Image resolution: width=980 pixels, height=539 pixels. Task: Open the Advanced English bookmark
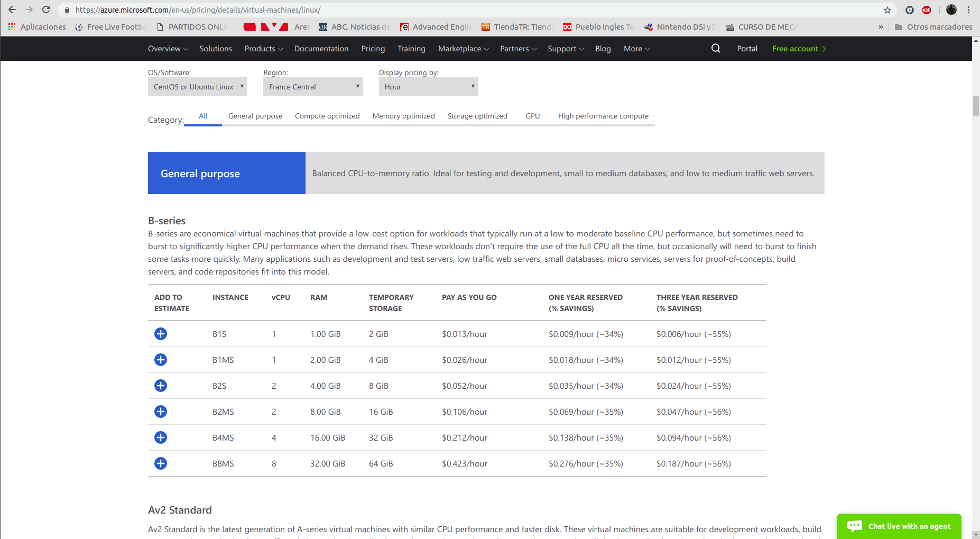pos(436,27)
